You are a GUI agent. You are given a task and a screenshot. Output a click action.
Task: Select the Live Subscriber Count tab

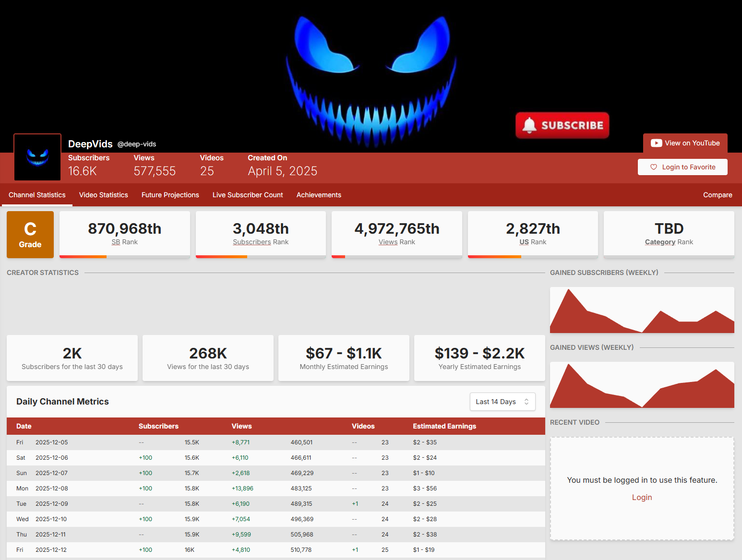248,195
